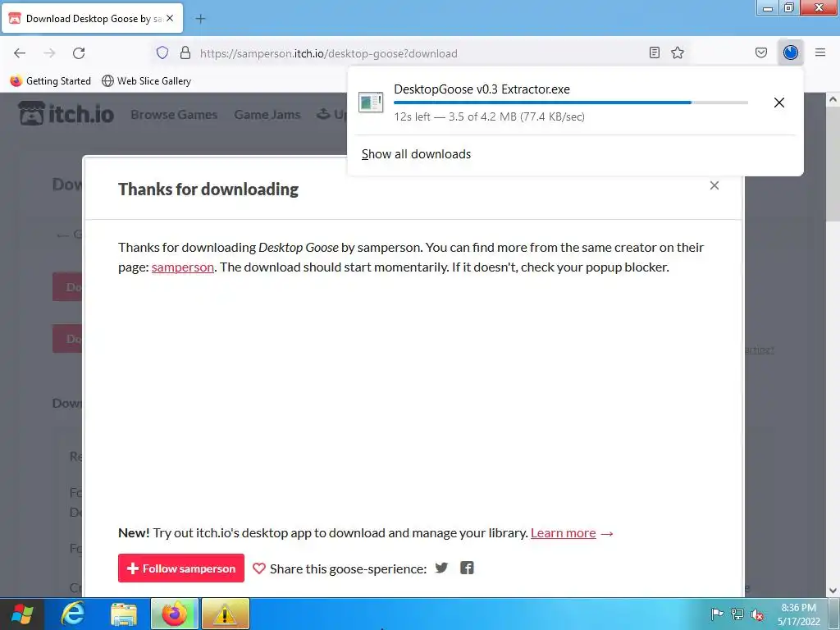This screenshot has width=840, height=630.
Task: Switch to Firefox taskbar button
Action: [x=175, y=614]
